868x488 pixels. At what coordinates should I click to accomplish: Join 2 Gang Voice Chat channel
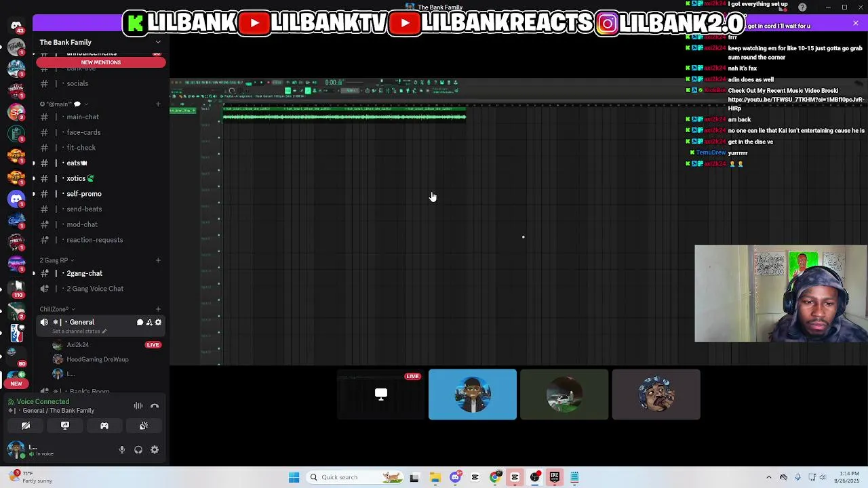100,289
